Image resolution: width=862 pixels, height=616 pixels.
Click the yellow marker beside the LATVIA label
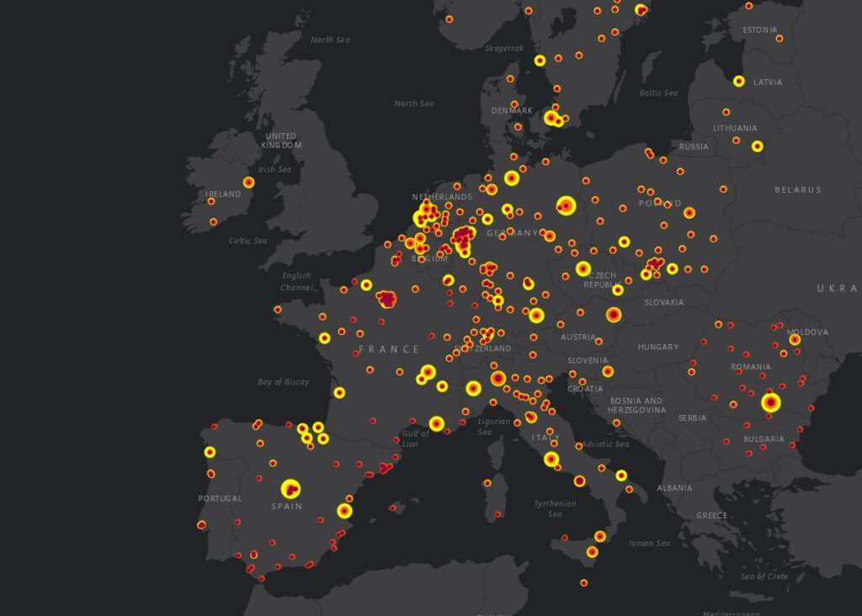pyautogui.click(x=738, y=82)
